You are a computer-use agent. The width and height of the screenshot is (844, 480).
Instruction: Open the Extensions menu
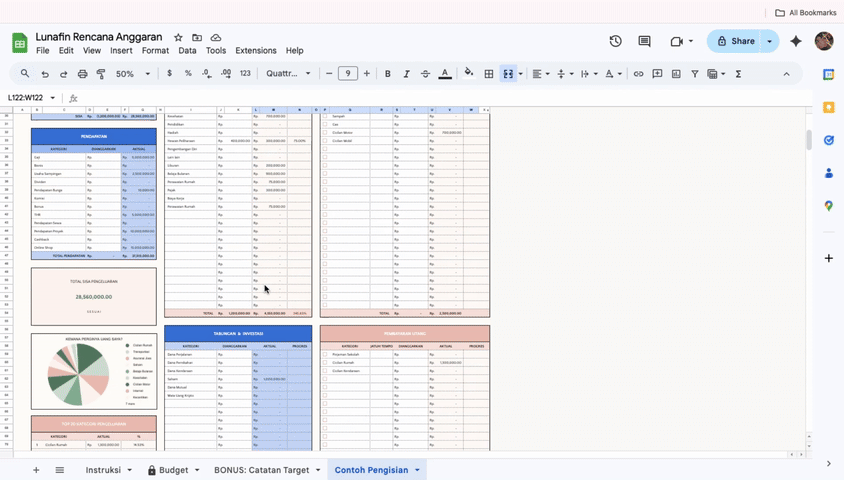(255, 50)
